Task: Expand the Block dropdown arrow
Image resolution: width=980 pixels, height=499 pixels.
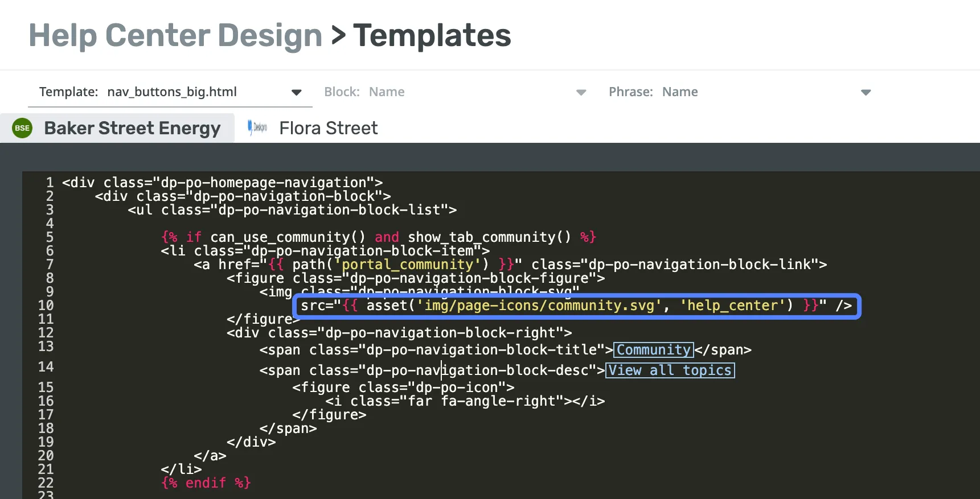Action: [x=581, y=92]
